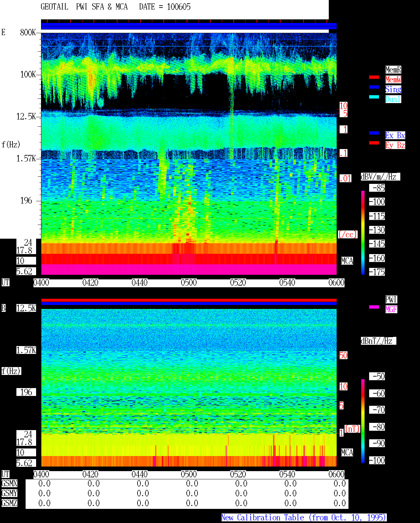The width and height of the screenshot is (420, 523).
Task: Click the red bar above B spectrogram
Action: point(189,300)
